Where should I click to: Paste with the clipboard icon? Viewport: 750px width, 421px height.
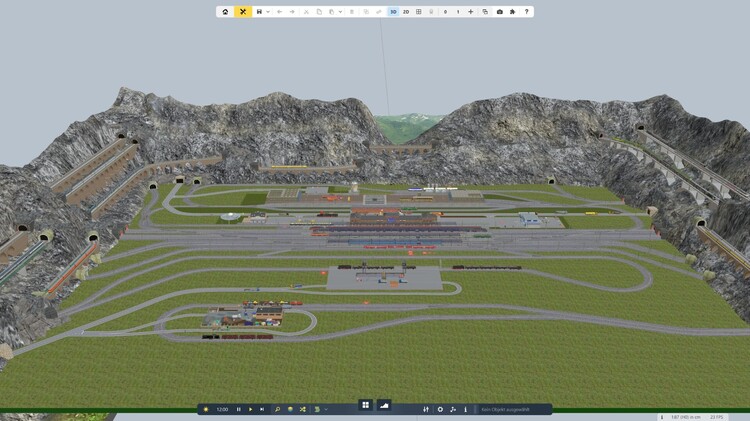pyautogui.click(x=331, y=11)
